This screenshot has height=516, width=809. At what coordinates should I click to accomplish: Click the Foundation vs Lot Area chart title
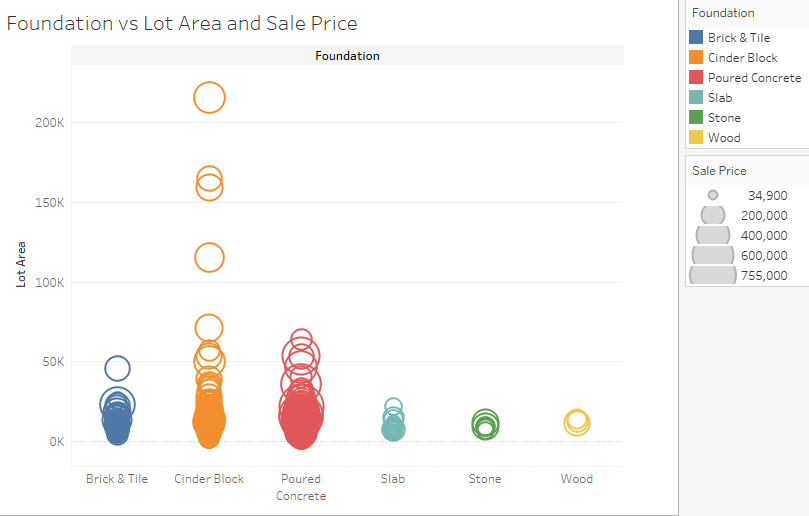182,23
